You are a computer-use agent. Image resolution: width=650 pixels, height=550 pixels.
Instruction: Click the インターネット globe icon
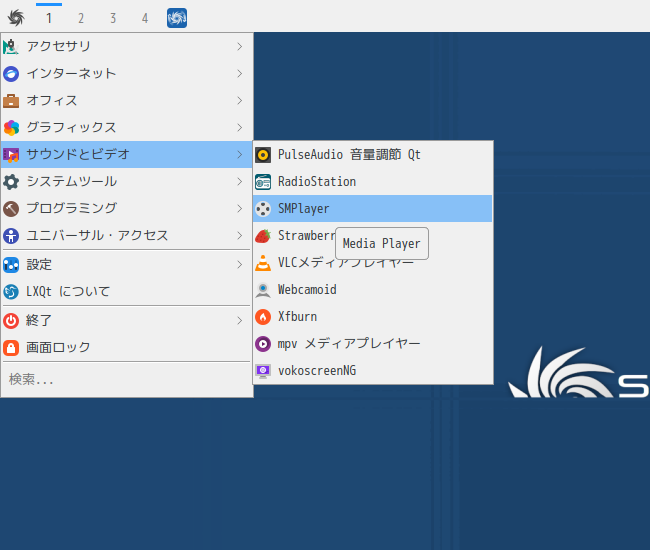[x=11, y=74]
